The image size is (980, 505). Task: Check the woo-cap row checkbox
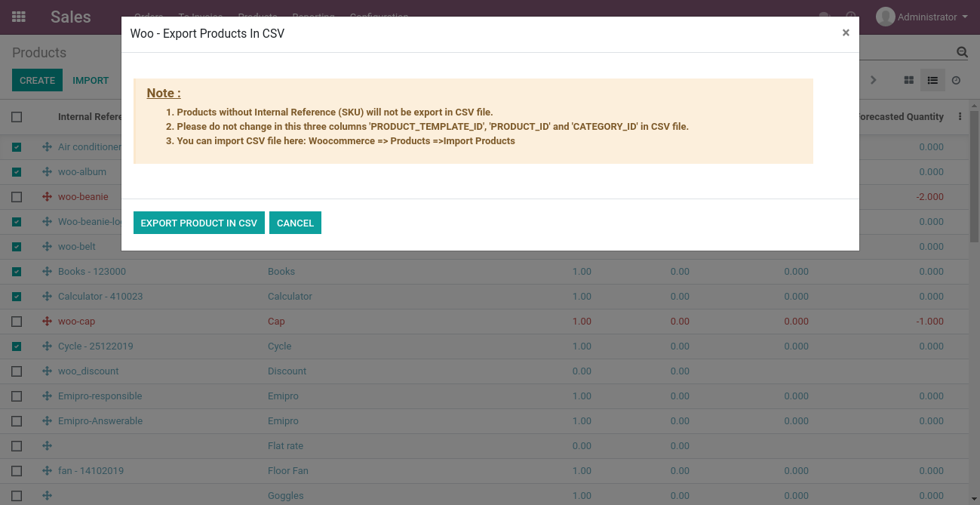click(17, 322)
